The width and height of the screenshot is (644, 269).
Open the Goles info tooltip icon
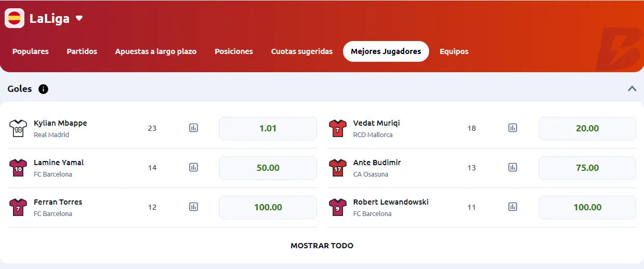pyautogui.click(x=43, y=89)
